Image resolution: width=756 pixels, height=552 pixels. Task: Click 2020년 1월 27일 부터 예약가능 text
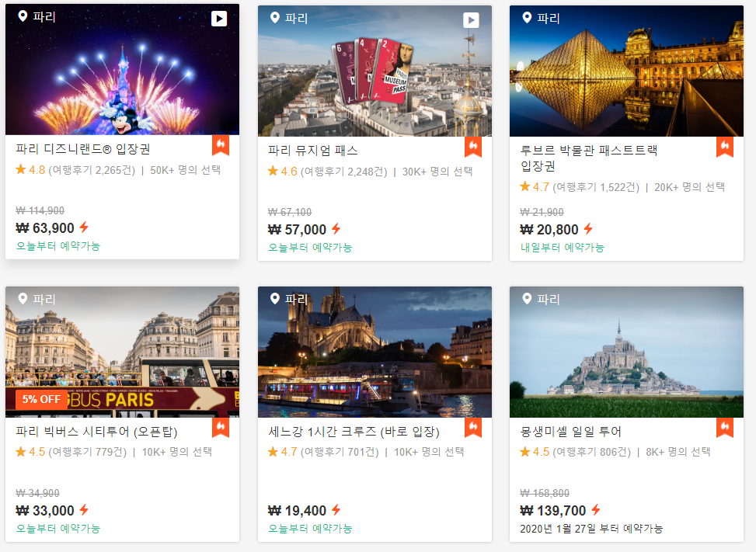click(x=591, y=529)
